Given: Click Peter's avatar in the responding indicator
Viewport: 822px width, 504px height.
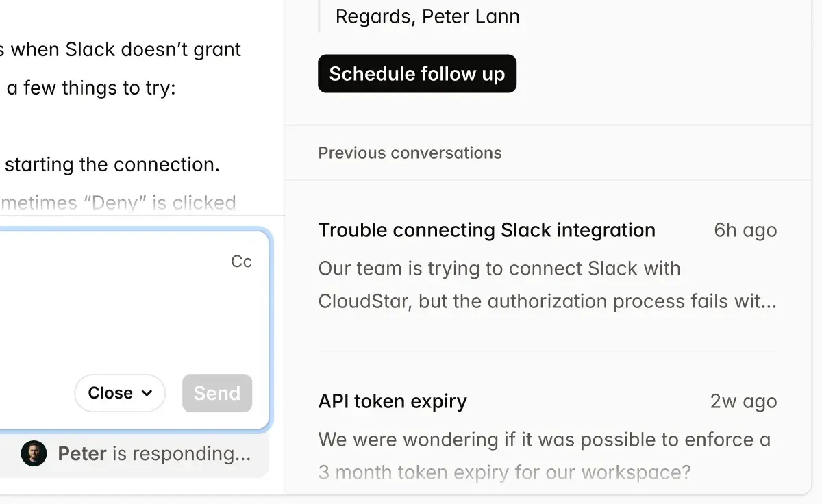Looking at the screenshot, I should click(x=34, y=453).
